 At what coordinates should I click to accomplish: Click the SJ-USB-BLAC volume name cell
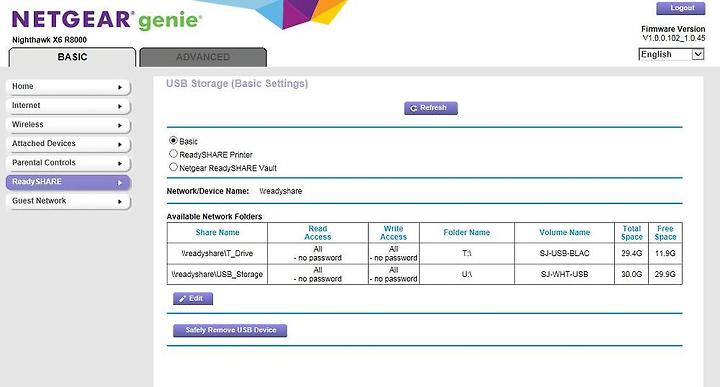point(564,253)
